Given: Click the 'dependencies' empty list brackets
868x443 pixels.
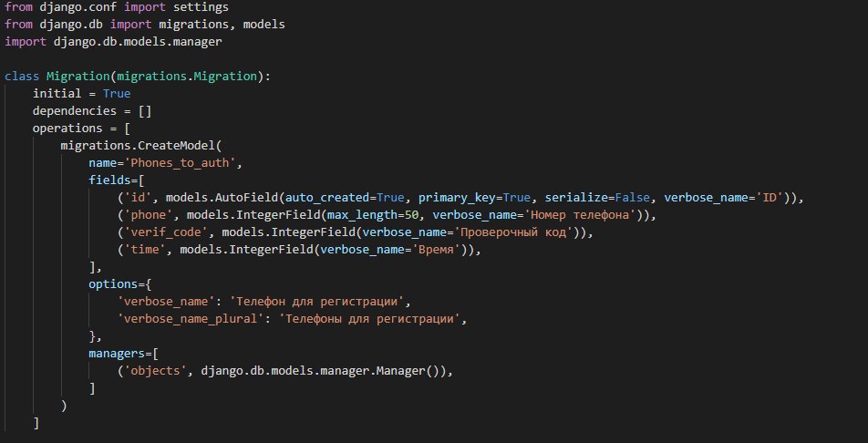Looking at the screenshot, I should click(x=144, y=111).
